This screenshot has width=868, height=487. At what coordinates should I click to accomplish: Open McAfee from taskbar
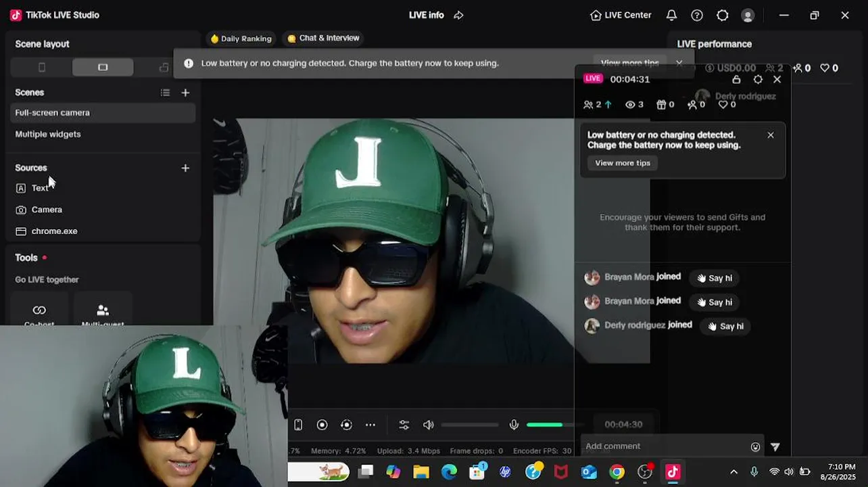coord(561,472)
